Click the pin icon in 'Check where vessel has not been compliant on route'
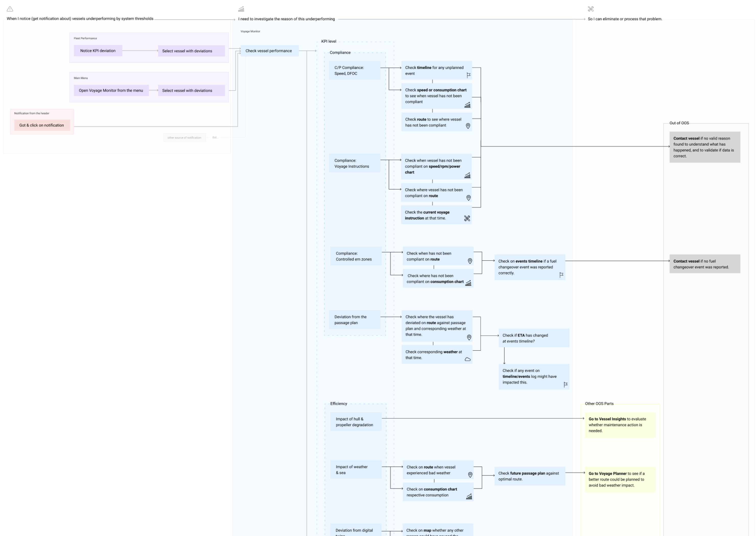The width and height of the screenshot is (756, 536). (468, 198)
